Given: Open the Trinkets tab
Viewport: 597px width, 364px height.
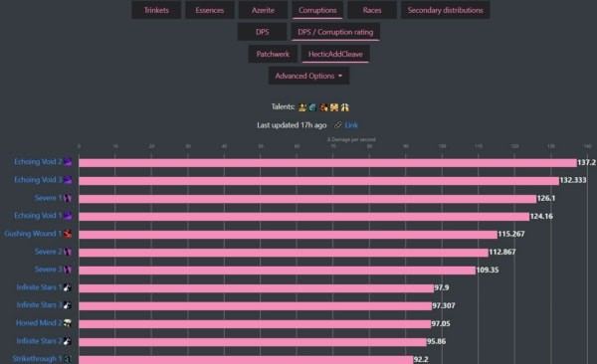Looking at the screenshot, I should [x=156, y=10].
